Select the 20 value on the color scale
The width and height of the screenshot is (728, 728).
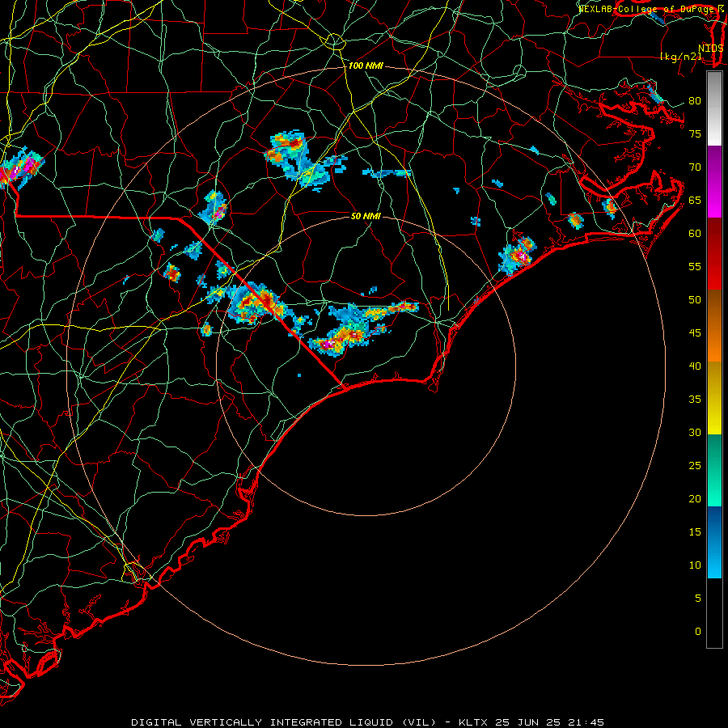click(x=695, y=498)
